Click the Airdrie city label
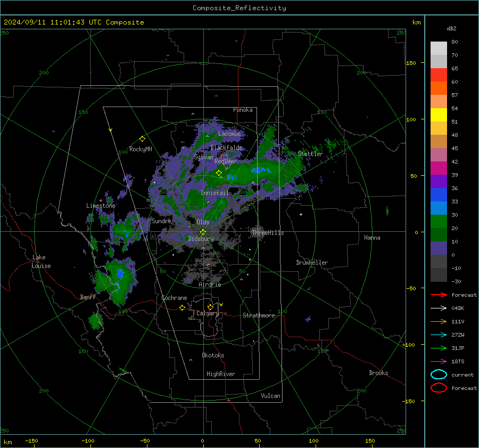This screenshot has width=479, height=448. (210, 284)
